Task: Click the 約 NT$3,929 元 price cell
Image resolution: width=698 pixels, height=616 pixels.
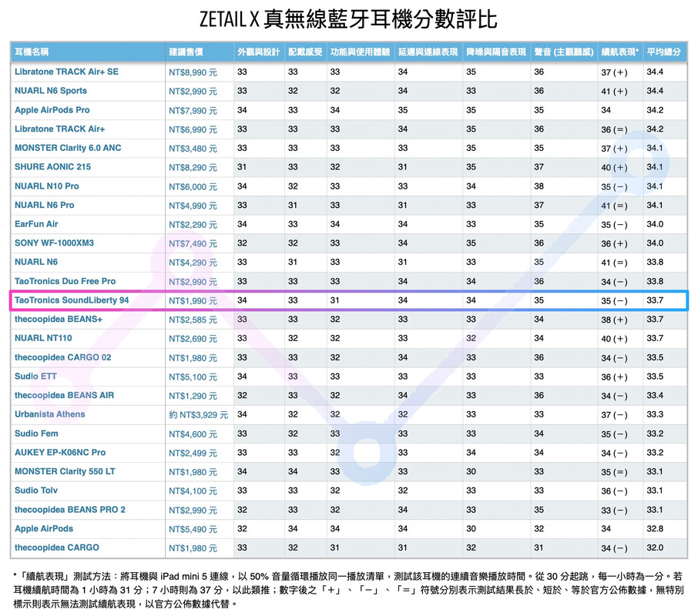Action: click(x=199, y=415)
